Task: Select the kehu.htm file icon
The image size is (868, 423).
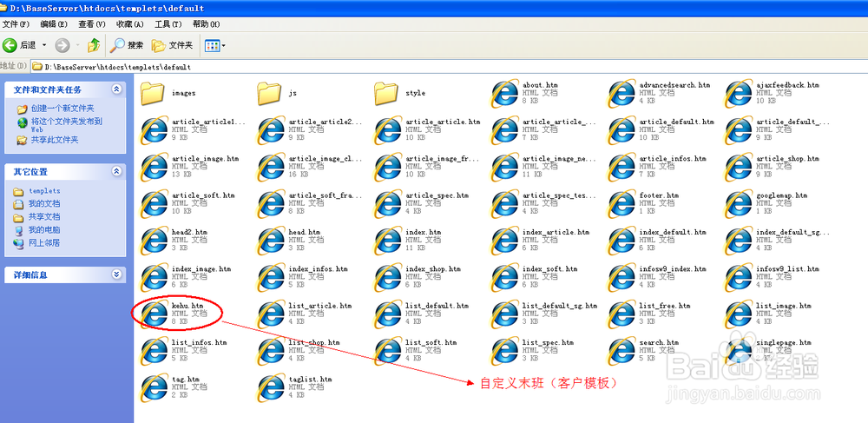Action: [154, 314]
